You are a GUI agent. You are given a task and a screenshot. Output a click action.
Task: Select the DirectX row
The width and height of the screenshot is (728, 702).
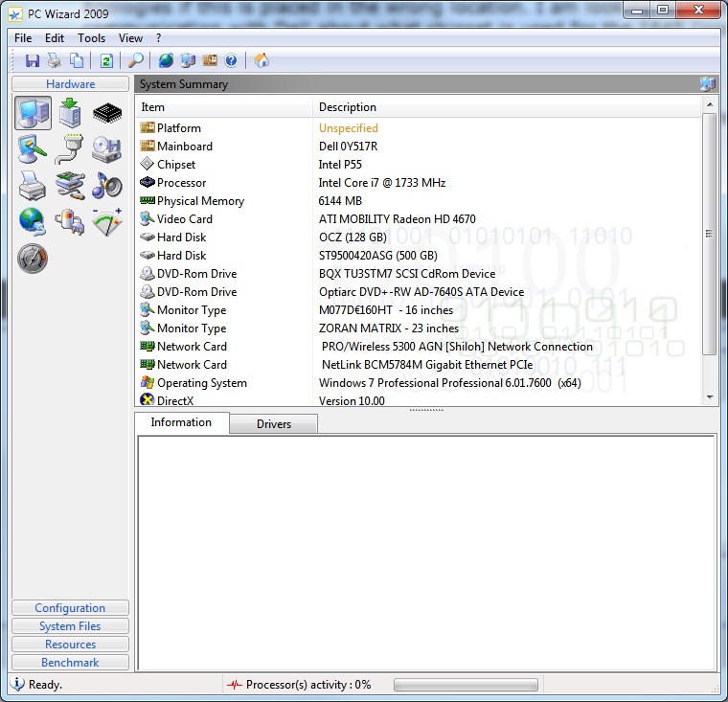tap(418, 399)
